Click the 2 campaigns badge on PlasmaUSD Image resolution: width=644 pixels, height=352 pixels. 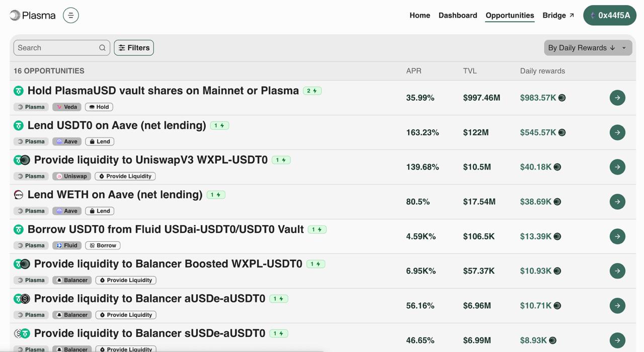tap(312, 91)
